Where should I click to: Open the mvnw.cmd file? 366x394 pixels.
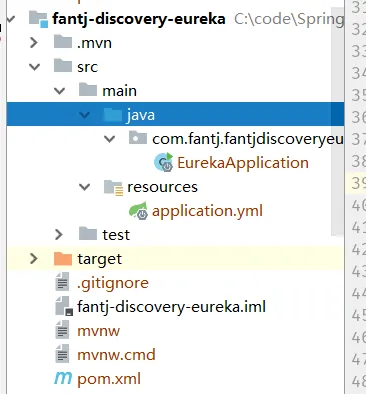tap(116, 355)
